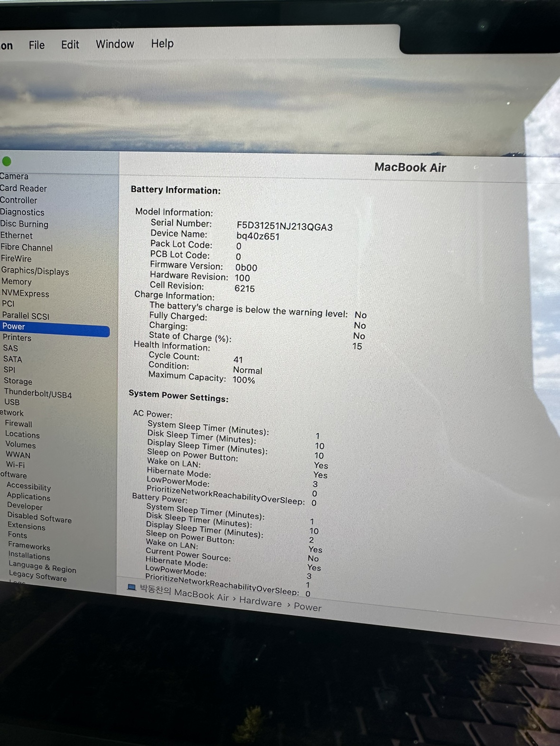This screenshot has width=560, height=746.
Task: Click the Battery Information heading
Action: coord(176,190)
